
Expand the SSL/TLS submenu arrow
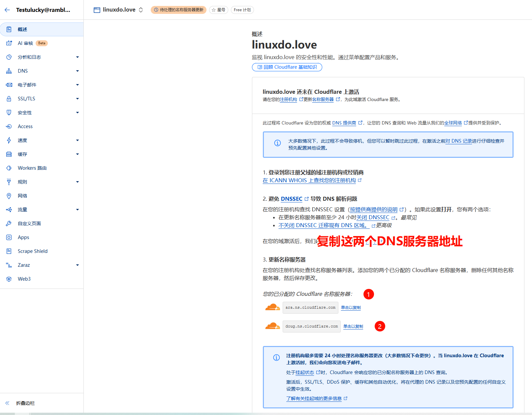(x=78, y=99)
